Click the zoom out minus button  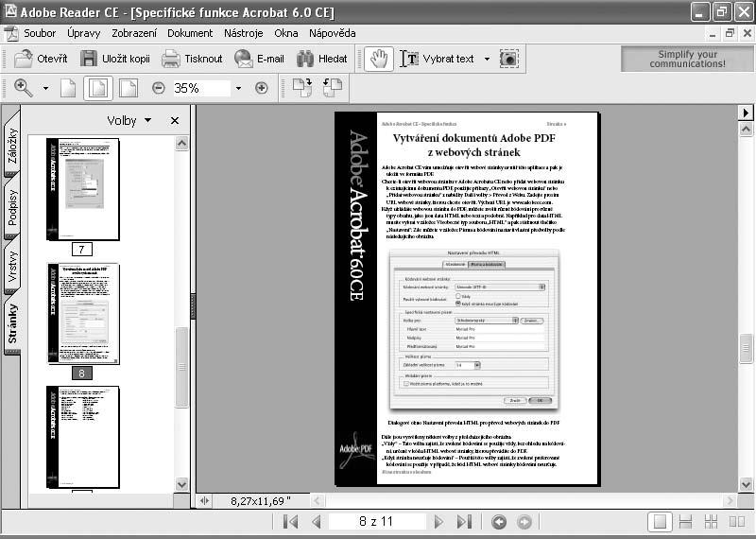coord(158,88)
